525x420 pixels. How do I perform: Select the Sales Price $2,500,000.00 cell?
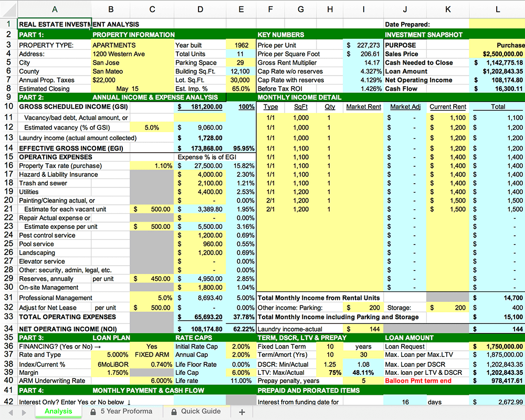[x=497, y=54]
